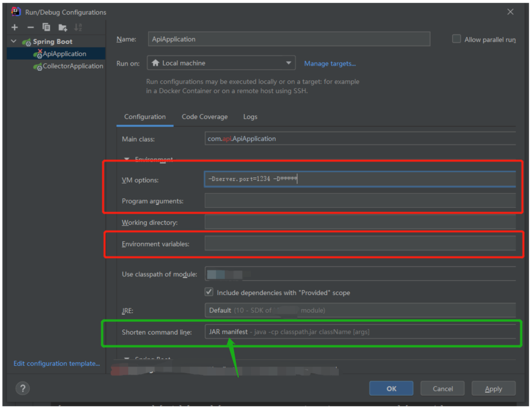
Task: Switch to the Configuration tab
Action: click(145, 116)
